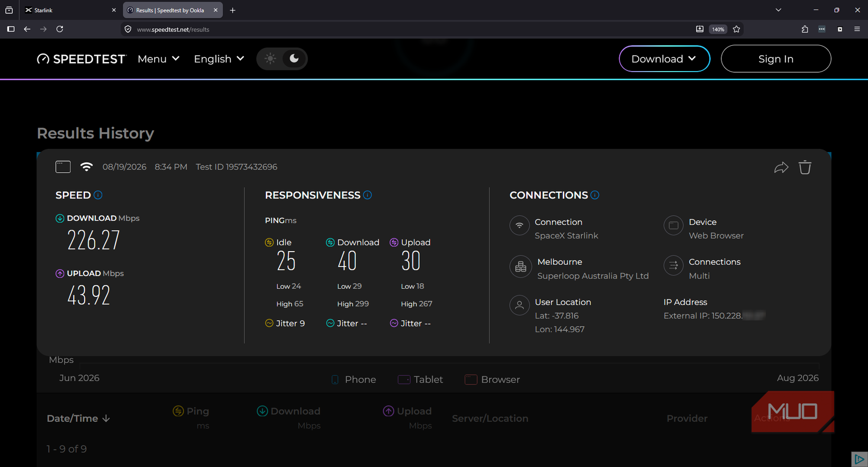The width and height of the screenshot is (868, 467).
Task: Switch to light mode sun icon
Action: click(270, 58)
